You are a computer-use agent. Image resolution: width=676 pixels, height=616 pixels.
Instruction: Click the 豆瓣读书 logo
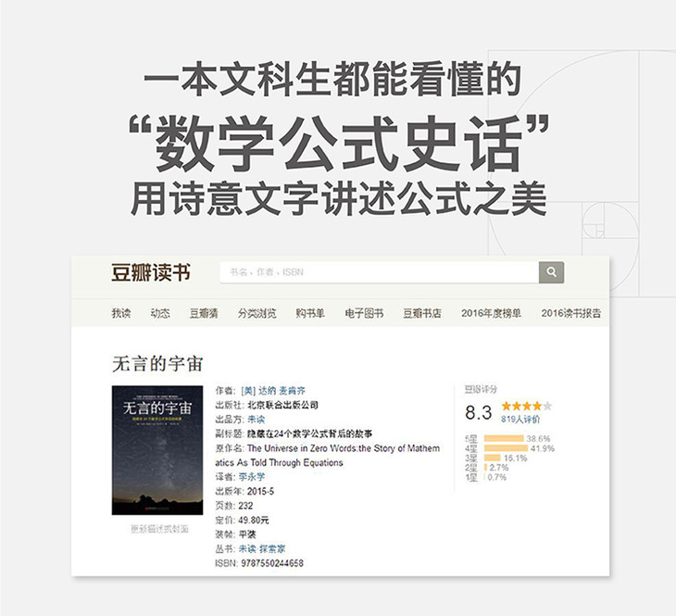(x=150, y=272)
